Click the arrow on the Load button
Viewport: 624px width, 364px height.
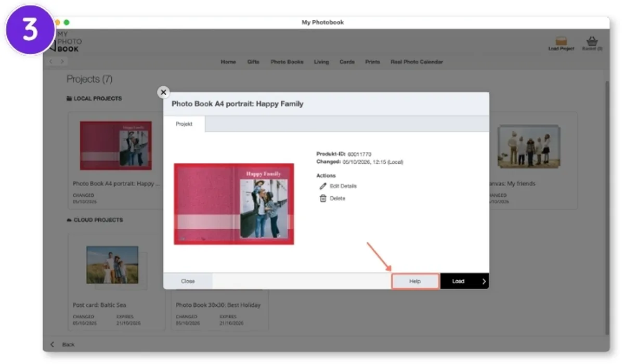(x=484, y=281)
